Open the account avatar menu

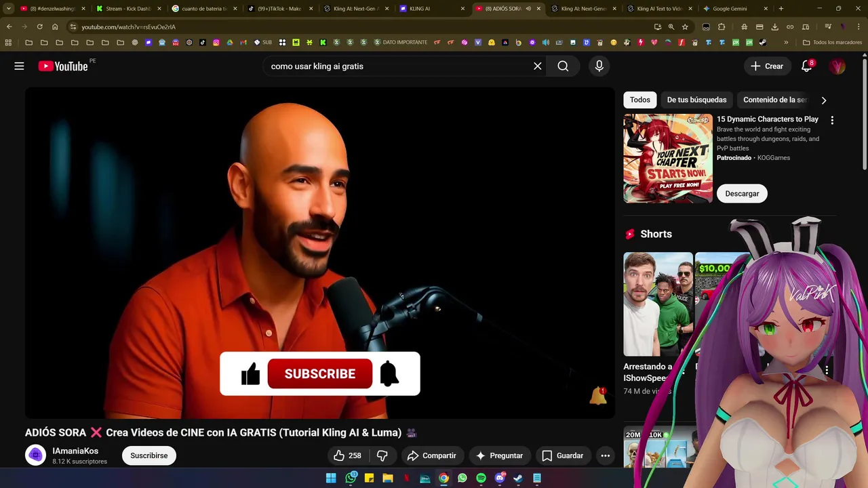click(x=837, y=66)
